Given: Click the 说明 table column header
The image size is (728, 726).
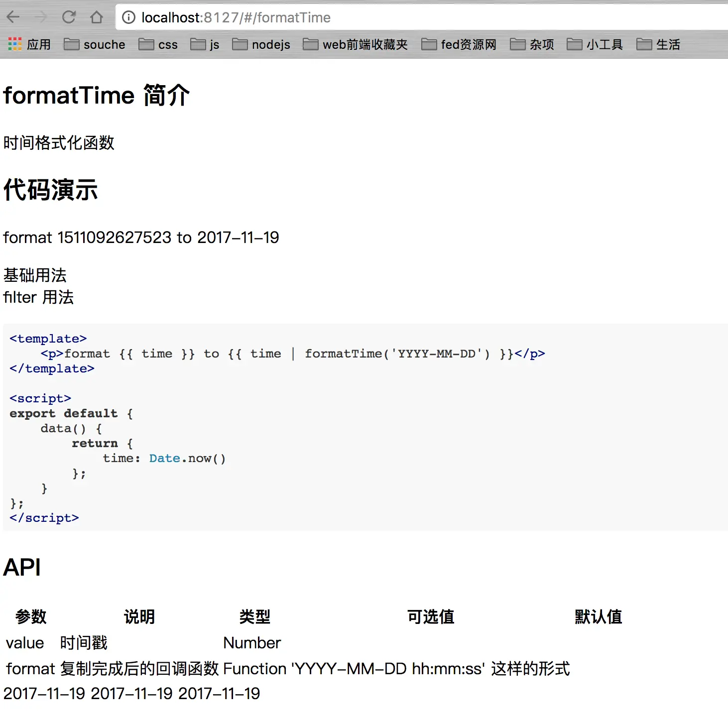Looking at the screenshot, I should point(139,616).
